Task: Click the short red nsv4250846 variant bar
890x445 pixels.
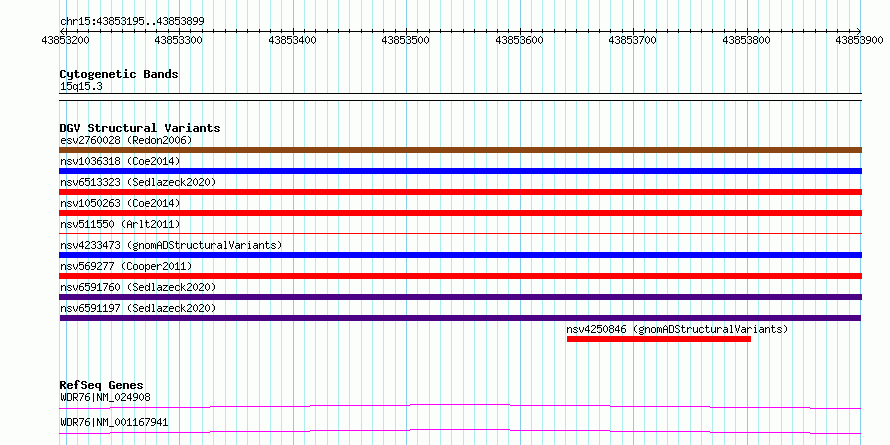Action: (x=658, y=339)
